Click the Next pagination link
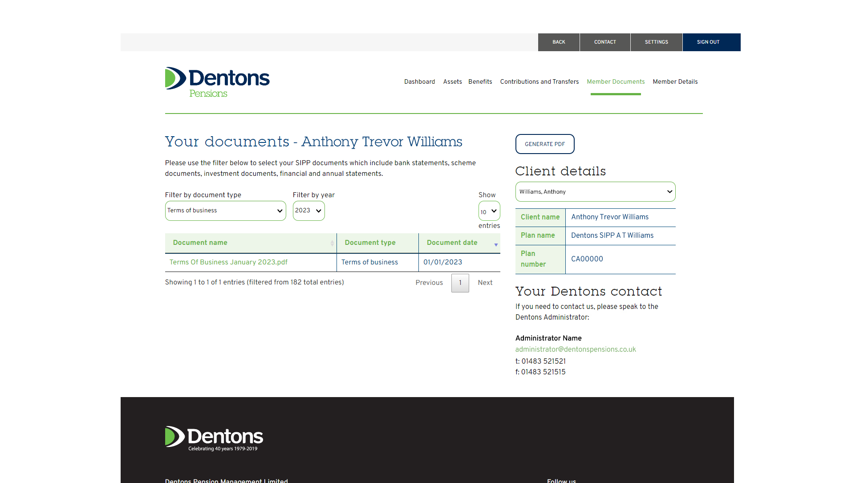Screen dimensions: 868x483 (485, 283)
